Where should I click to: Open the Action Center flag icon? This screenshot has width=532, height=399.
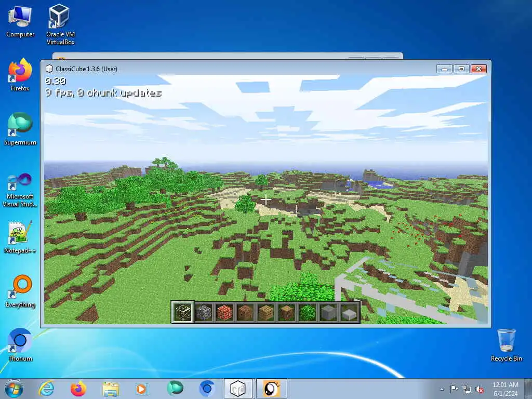coord(454,389)
